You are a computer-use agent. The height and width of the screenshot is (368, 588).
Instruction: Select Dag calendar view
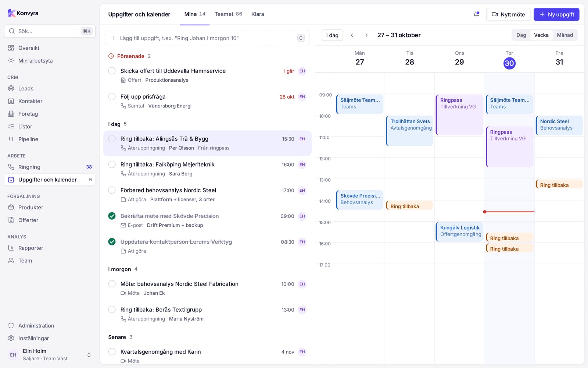pos(521,35)
